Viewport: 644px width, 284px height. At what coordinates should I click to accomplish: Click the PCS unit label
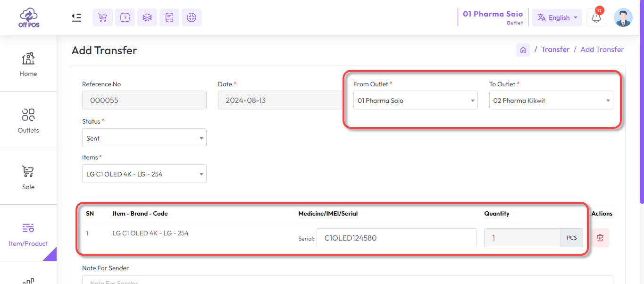click(572, 238)
